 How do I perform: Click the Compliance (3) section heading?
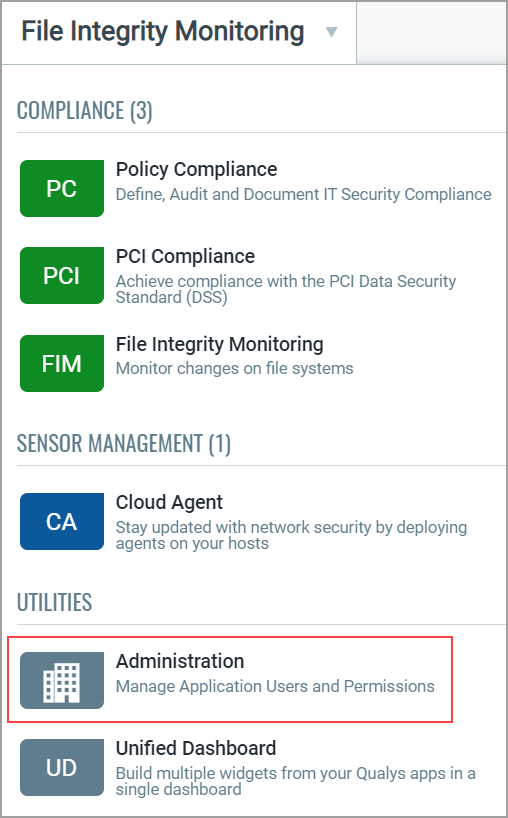[84, 111]
